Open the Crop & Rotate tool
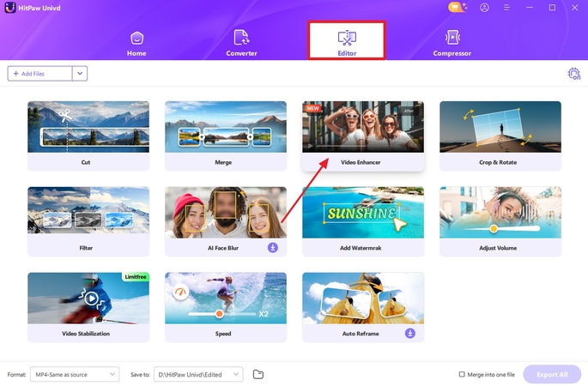The height and width of the screenshot is (386, 588). (x=500, y=136)
